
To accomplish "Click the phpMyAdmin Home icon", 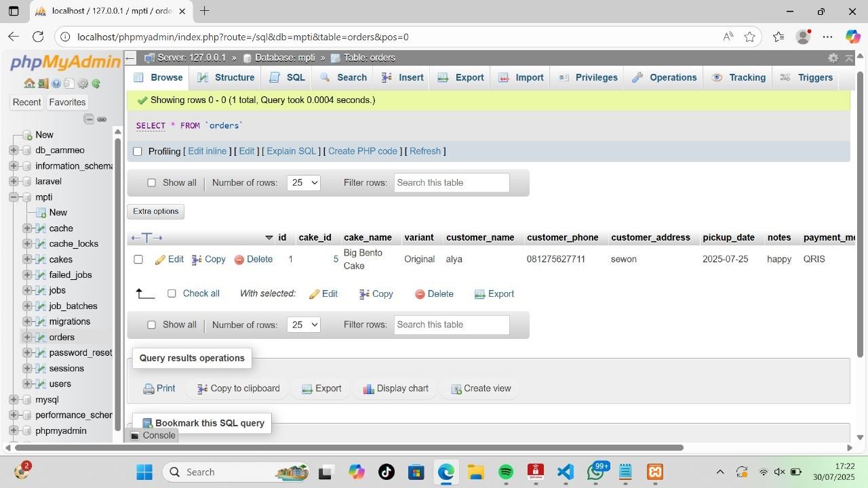I will [x=29, y=83].
